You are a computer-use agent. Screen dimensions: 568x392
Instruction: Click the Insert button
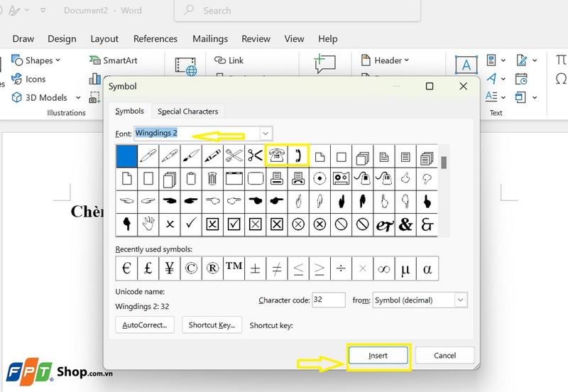[378, 355]
